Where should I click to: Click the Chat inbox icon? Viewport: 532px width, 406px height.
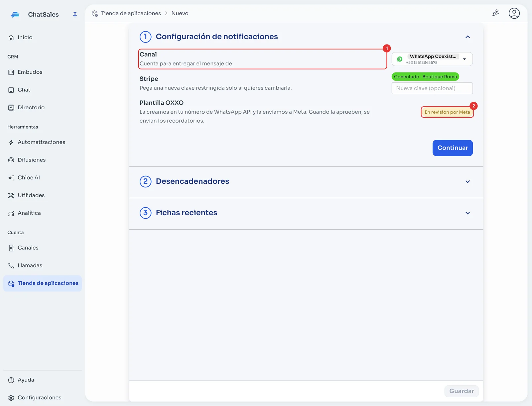(x=11, y=90)
